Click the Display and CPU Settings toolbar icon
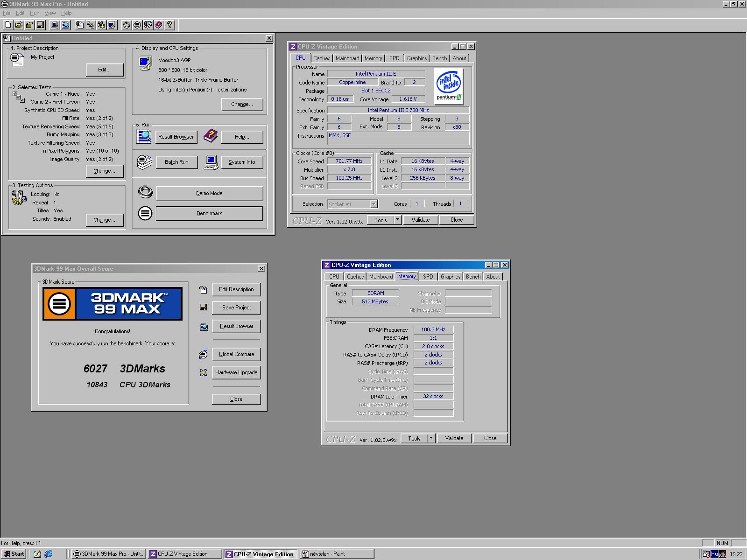747x560 pixels. coord(112,25)
